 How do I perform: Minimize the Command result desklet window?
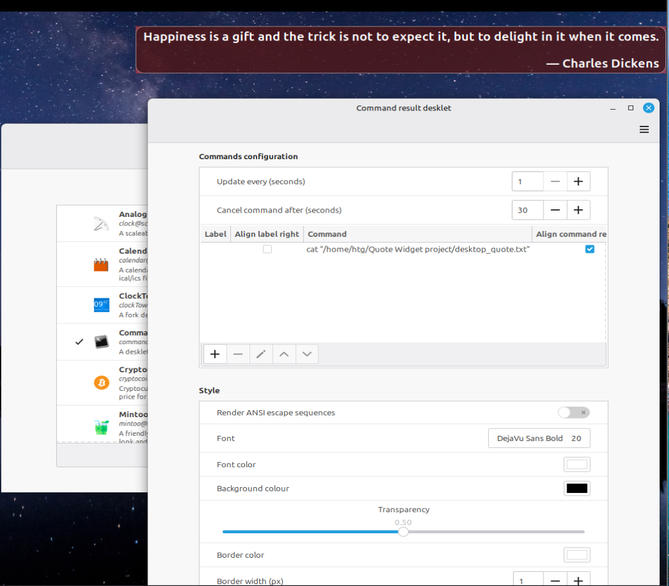[613, 108]
